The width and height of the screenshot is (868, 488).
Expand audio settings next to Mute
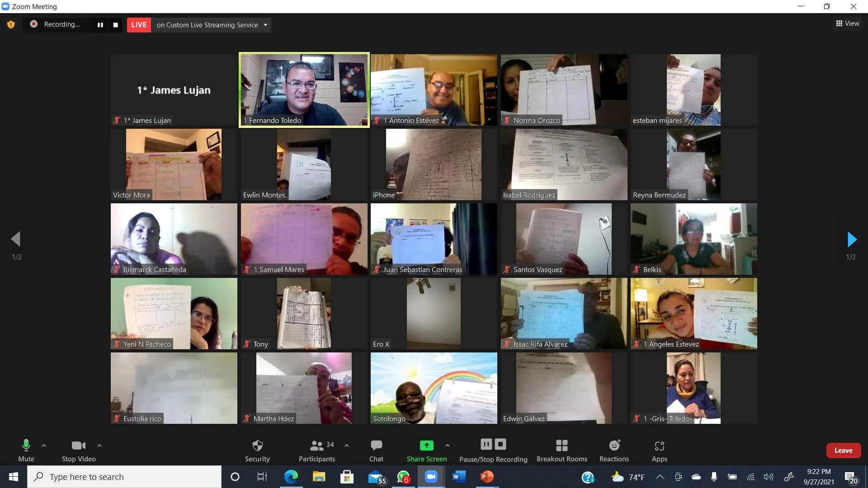pos(44,445)
